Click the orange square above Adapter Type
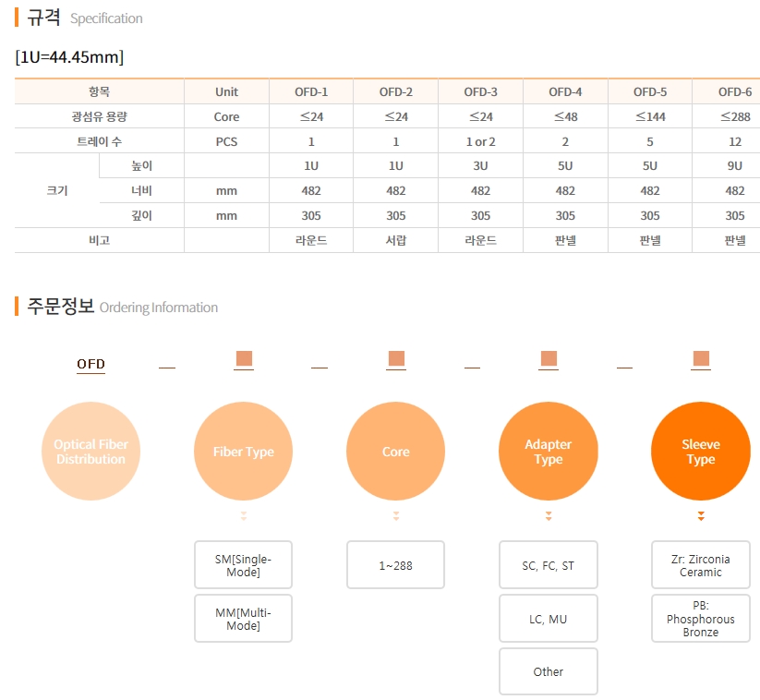Screen dimensions: 760x700 click(548, 359)
